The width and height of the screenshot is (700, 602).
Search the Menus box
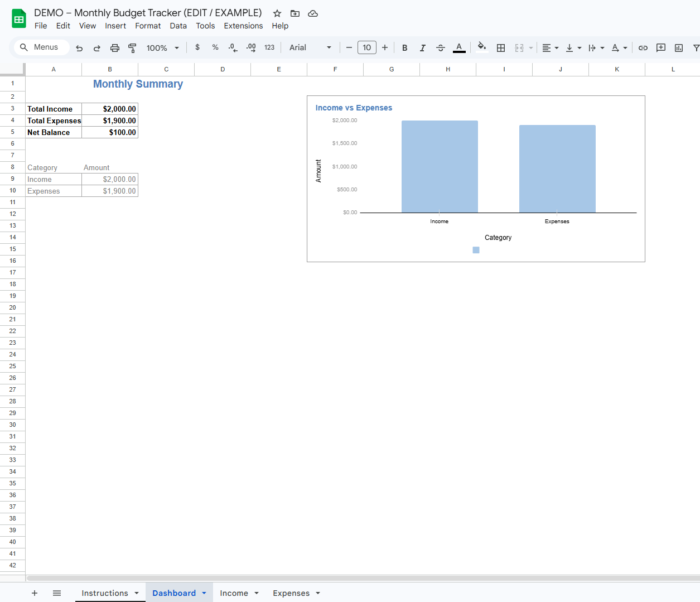point(42,47)
